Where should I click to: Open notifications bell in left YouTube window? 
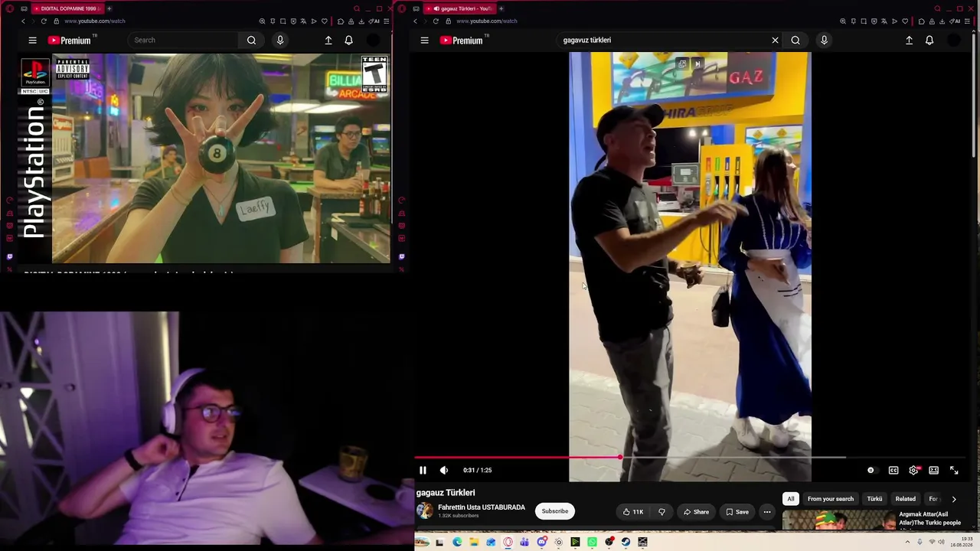click(348, 41)
